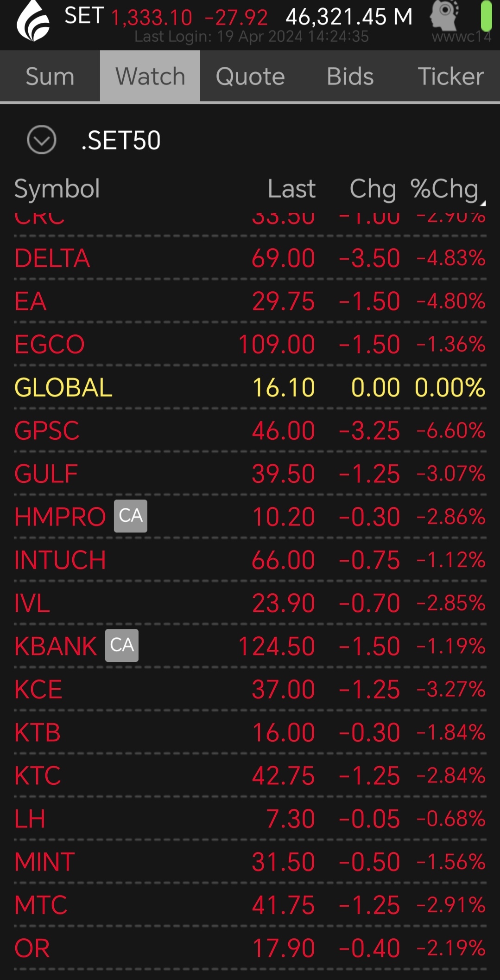This screenshot has width=500, height=980.
Task: Open the Bids tab
Action: 350,76
